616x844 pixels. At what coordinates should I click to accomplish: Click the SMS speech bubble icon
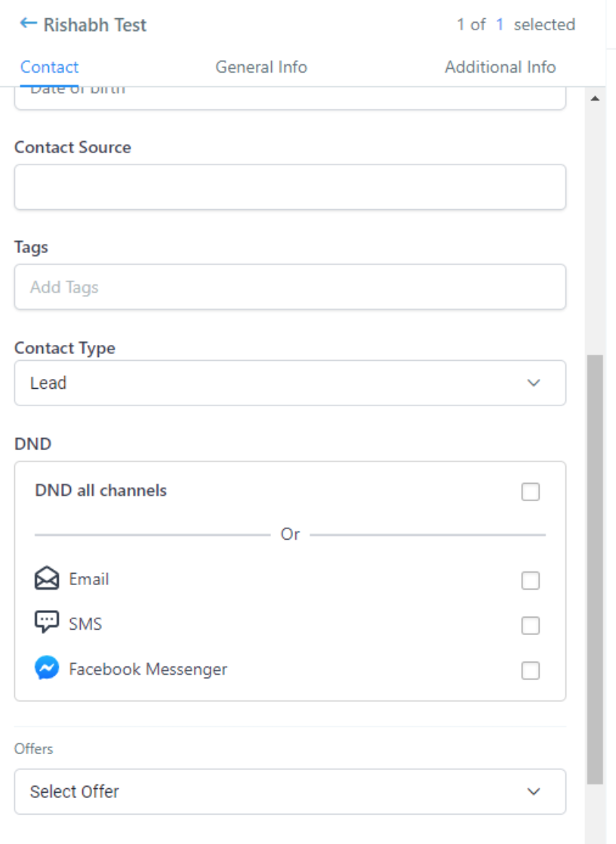tap(47, 624)
